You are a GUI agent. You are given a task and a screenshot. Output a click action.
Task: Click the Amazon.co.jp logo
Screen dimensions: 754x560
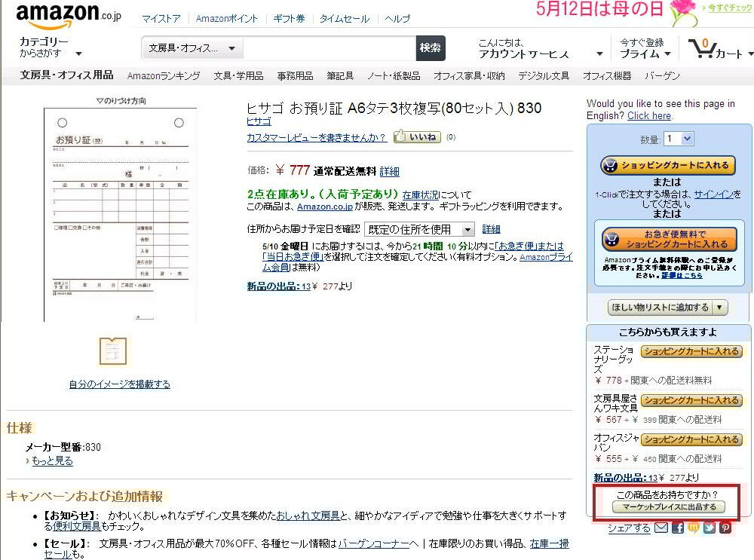(68, 15)
